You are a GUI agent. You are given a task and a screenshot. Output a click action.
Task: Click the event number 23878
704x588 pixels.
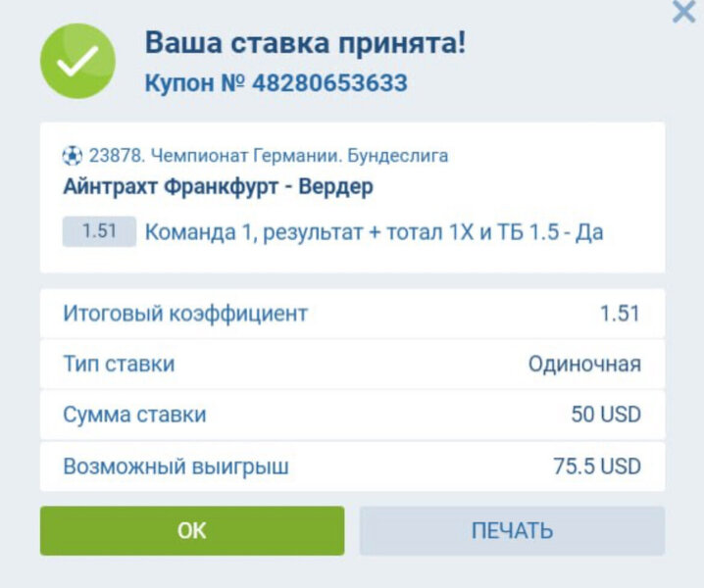(x=112, y=156)
